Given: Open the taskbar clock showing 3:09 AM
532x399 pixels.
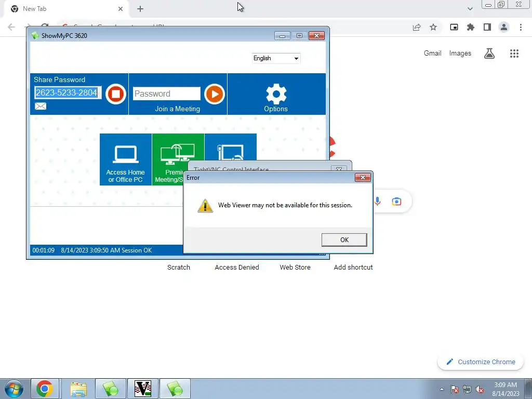Looking at the screenshot, I should pyautogui.click(x=506, y=389).
